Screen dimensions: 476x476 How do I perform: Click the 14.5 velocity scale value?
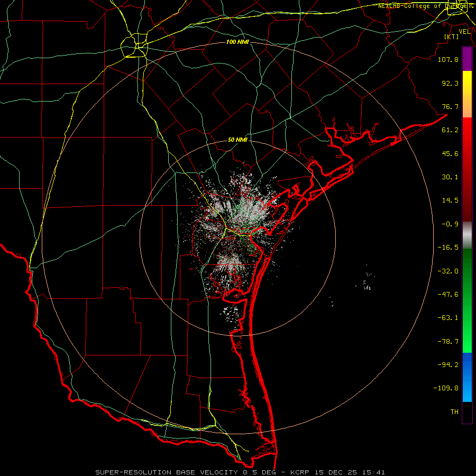(450, 200)
